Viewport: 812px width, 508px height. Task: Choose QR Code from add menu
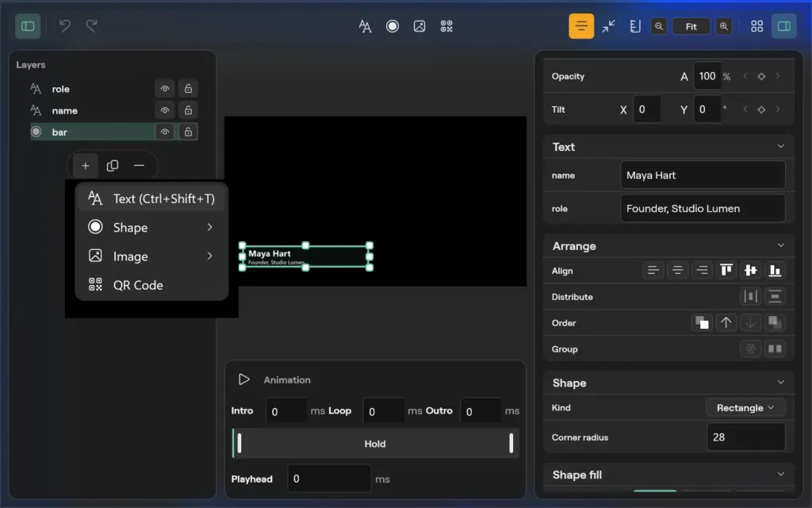pos(151,285)
